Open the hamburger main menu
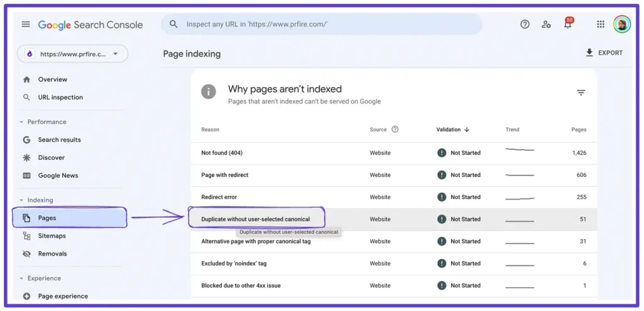 tap(26, 25)
